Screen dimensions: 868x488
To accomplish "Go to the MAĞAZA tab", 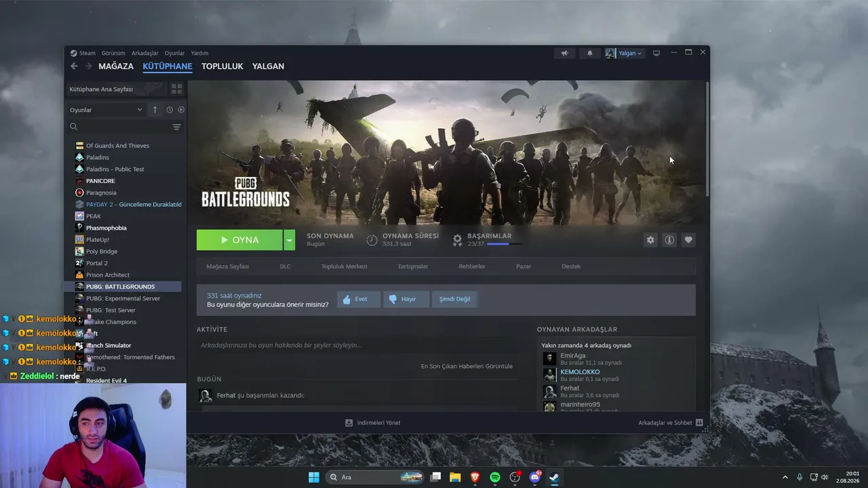I will tap(116, 66).
